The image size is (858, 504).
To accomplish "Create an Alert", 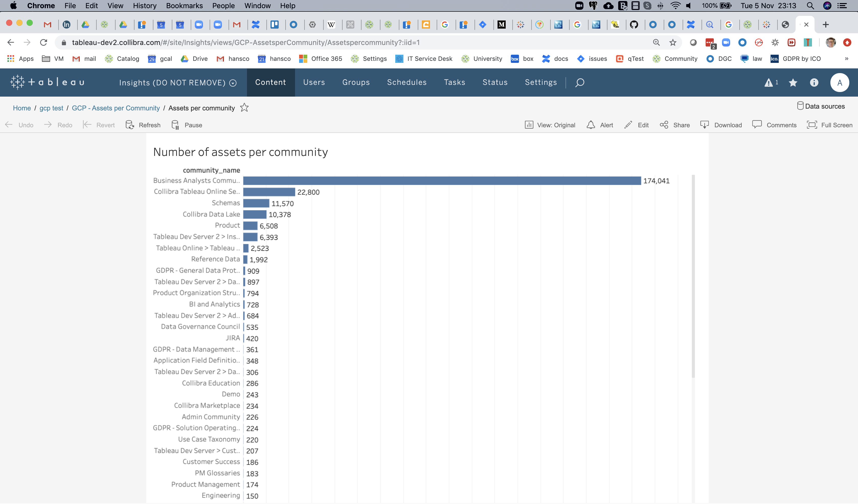I will (x=600, y=125).
